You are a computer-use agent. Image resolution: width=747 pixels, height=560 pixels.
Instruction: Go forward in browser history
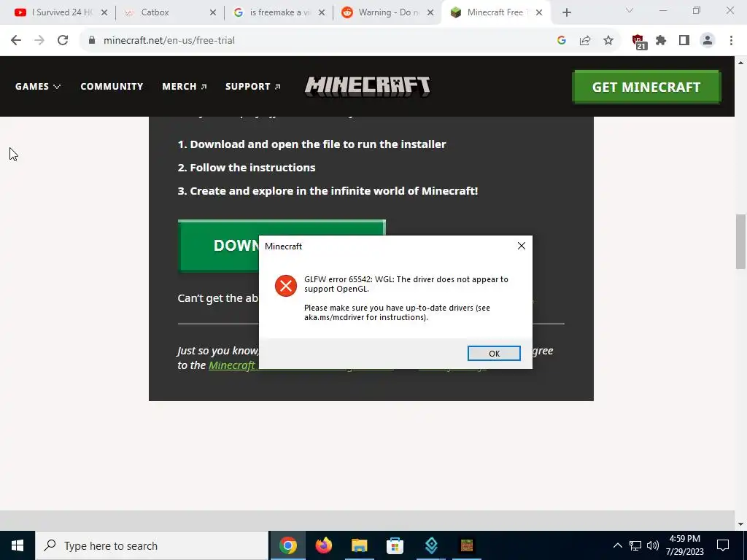point(39,41)
